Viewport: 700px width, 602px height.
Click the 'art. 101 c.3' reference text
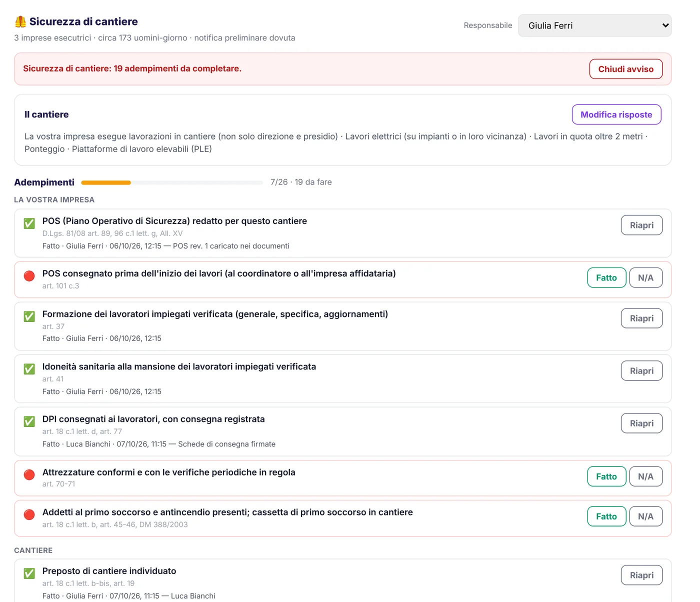click(x=60, y=286)
